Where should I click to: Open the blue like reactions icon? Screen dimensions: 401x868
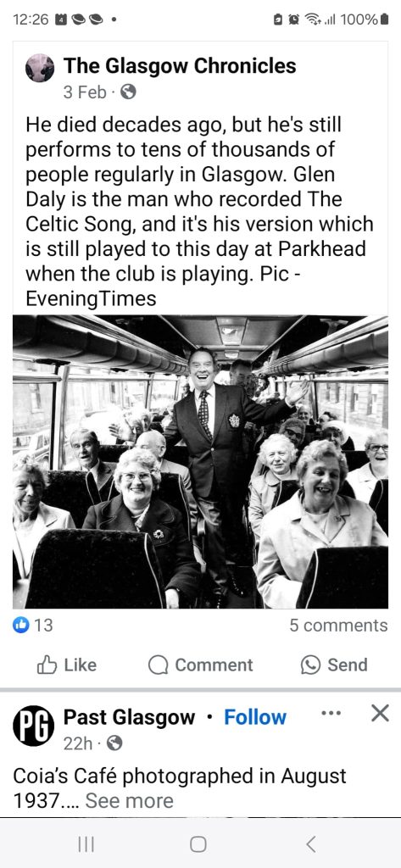coord(21,625)
